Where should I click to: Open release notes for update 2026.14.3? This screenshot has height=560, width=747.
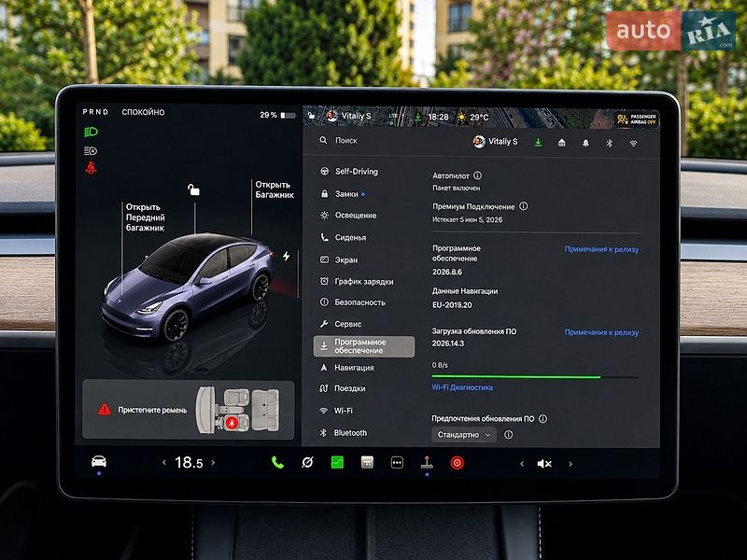tap(601, 332)
